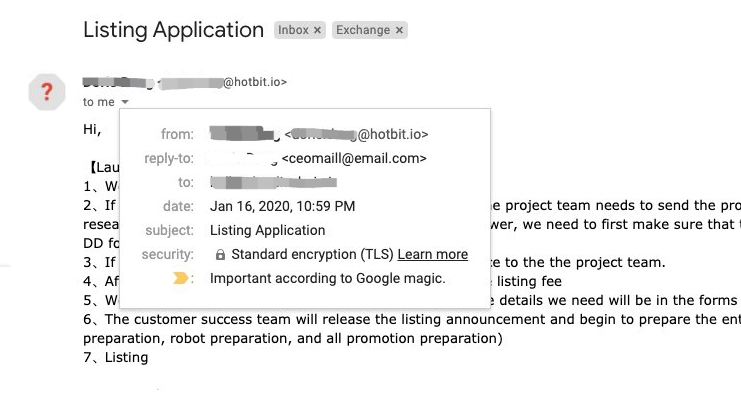741x410 pixels.
Task: Click the 'Important according to Google magic' text
Action: 327,278
